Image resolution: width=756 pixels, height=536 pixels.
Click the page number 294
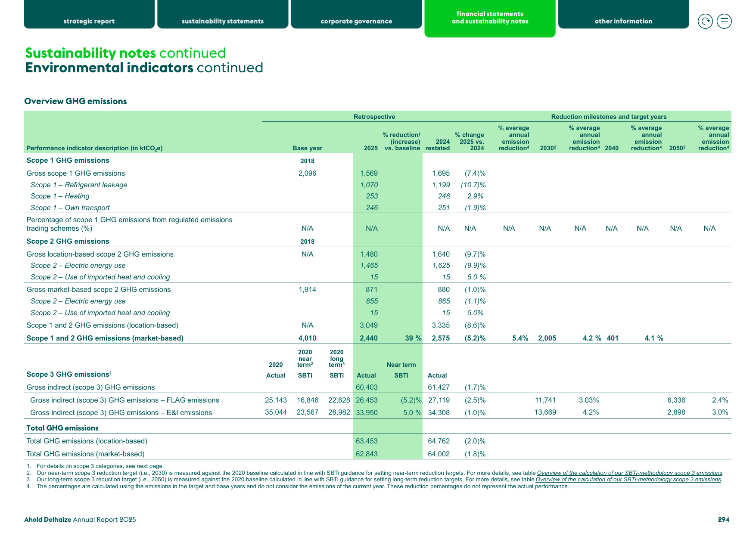coord(724,520)
